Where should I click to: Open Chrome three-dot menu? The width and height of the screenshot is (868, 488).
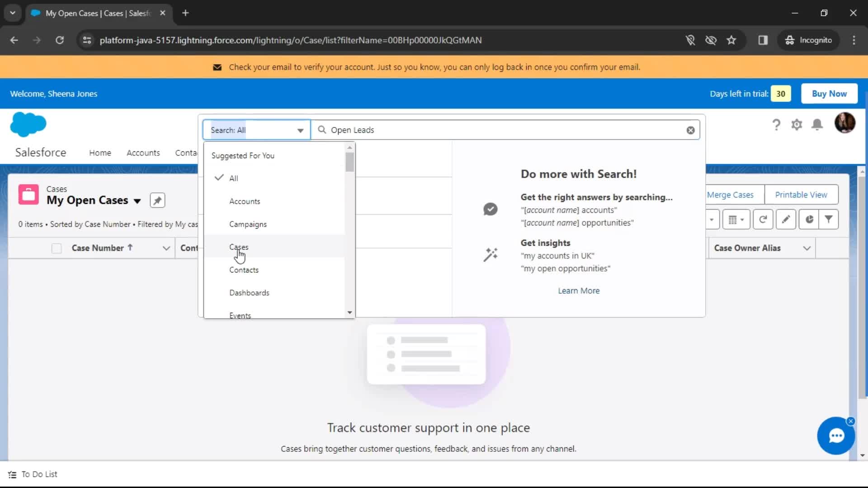854,40
